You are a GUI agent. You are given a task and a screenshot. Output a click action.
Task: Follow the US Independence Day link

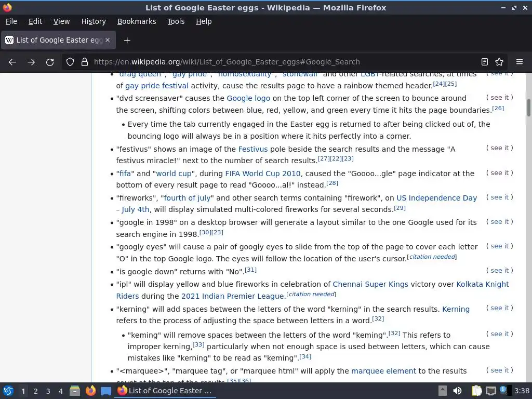(436, 198)
